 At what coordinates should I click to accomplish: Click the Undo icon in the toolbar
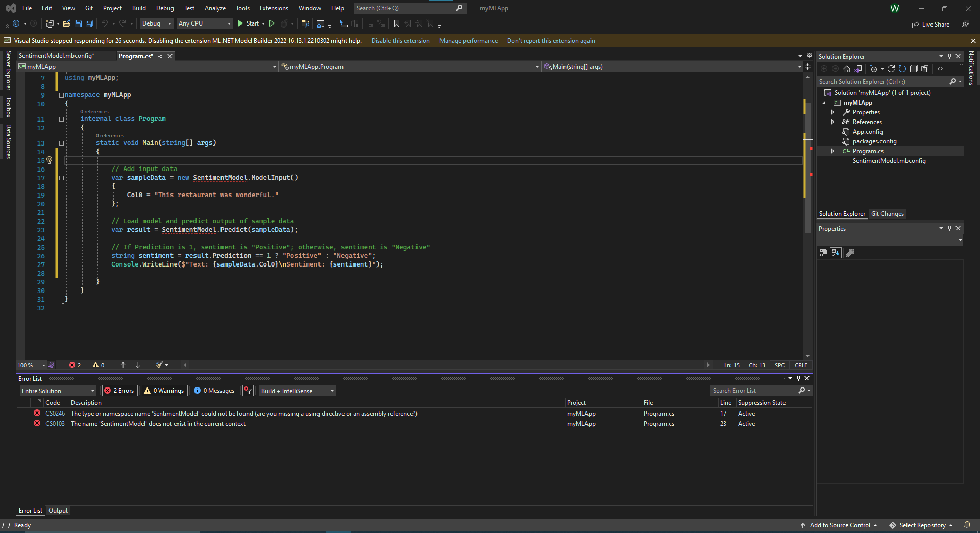[105, 23]
